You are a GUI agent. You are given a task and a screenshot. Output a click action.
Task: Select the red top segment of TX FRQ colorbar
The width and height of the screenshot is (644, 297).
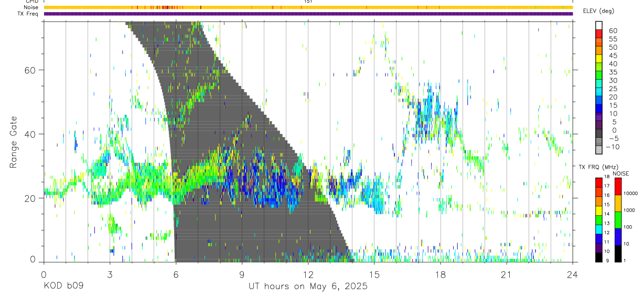click(x=599, y=182)
